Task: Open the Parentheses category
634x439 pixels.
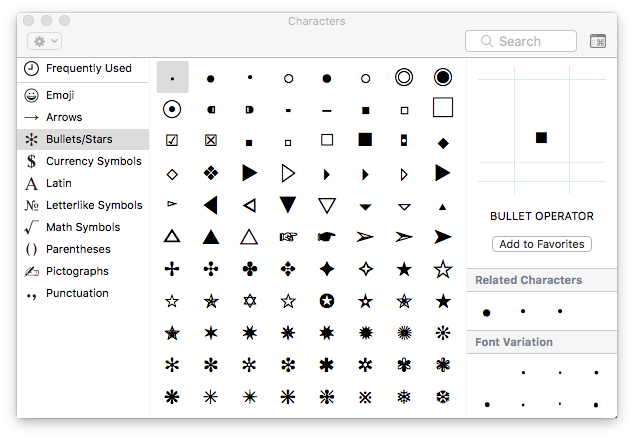Action: coord(83,249)
